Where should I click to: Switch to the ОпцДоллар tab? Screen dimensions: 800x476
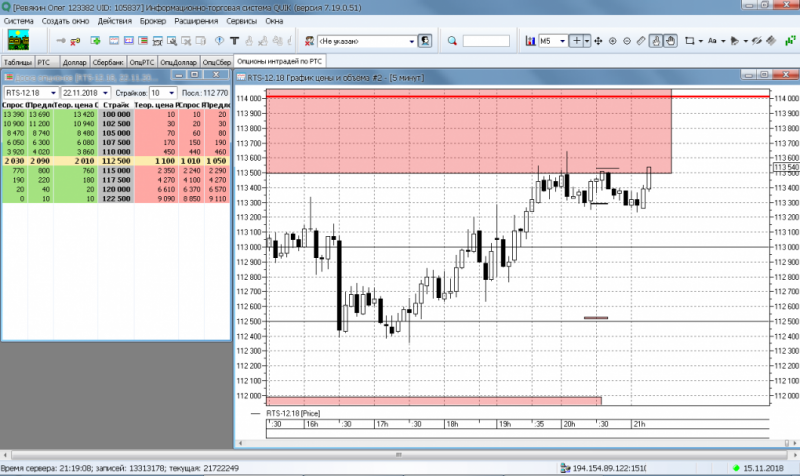tap(178, 62)
